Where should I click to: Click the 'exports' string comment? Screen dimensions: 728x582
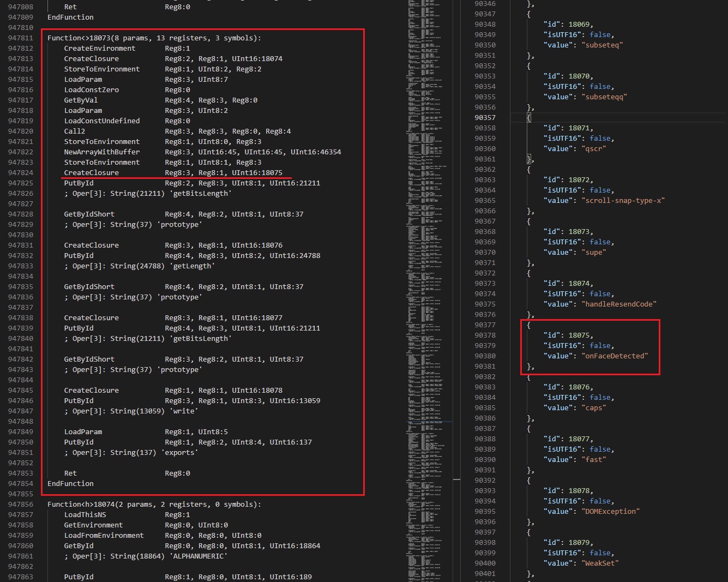pyautogui.click(x=131, y=453)
